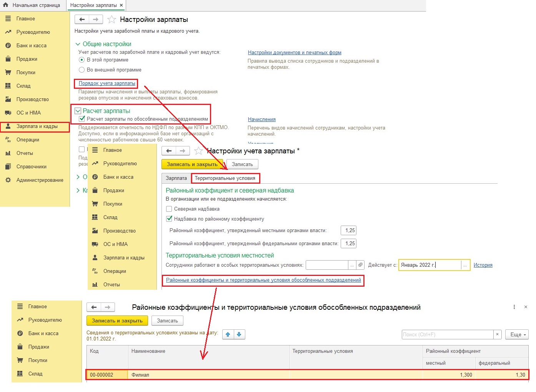536x392 pixels.
Task: Click Производство factory icon in top-left sidebar
Action: tap(8, 99)
